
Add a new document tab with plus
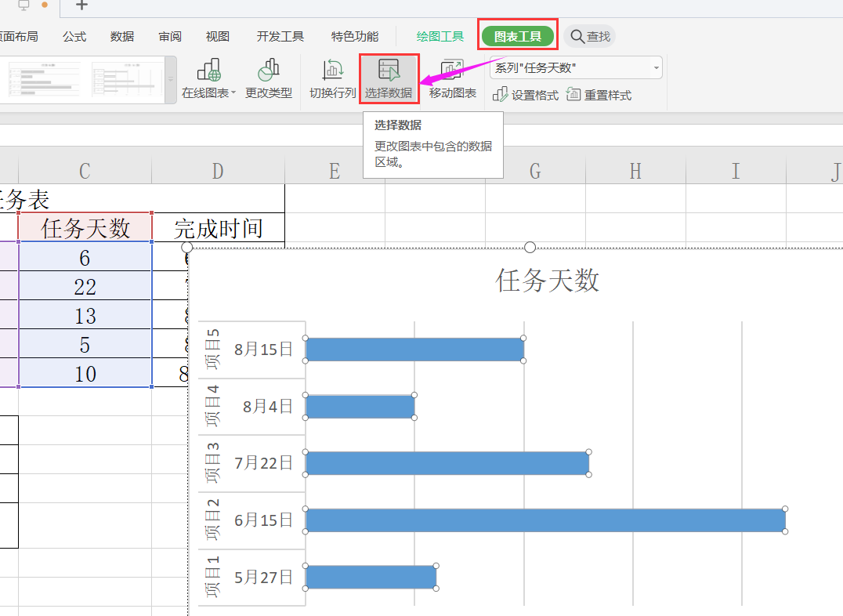tap(81, 5)
